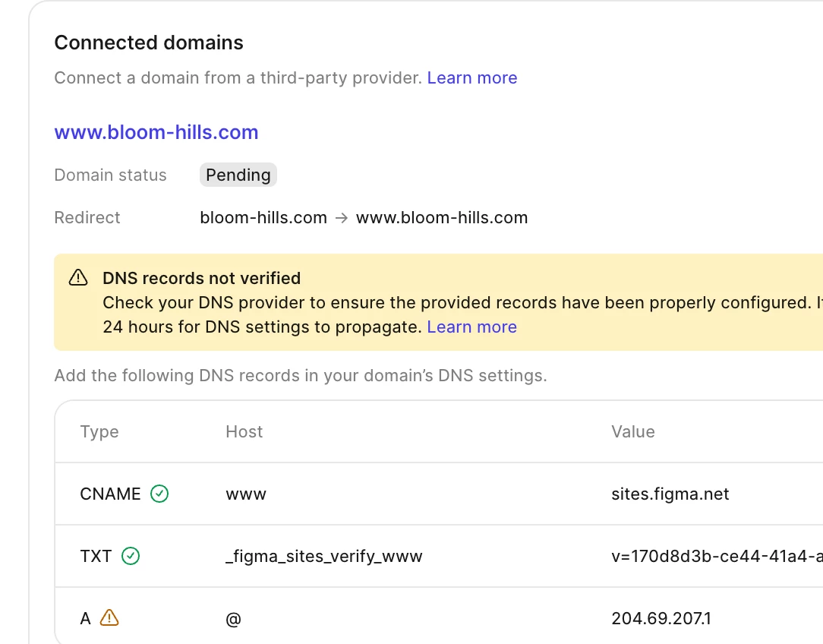Select the 204.69.207.1 A record value
Image resolution: width=823 pixels, height=644 pixels.
[661, 618]
